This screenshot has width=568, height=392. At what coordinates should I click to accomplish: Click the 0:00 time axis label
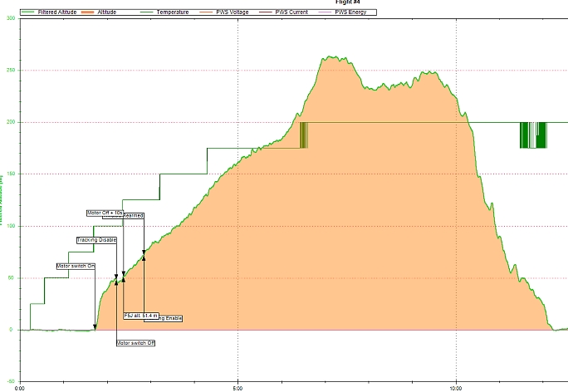pyautogui.click(x=21, y=386)
